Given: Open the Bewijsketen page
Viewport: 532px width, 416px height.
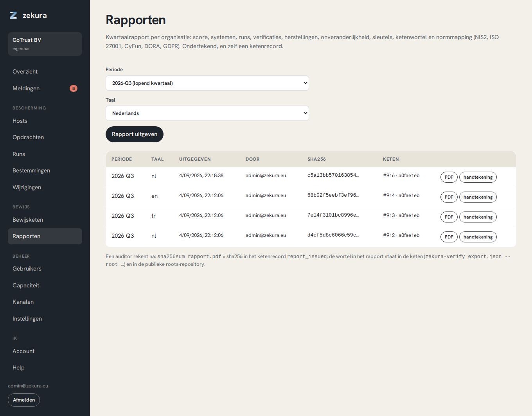Looking at the screenshot, I should point(45,220).
